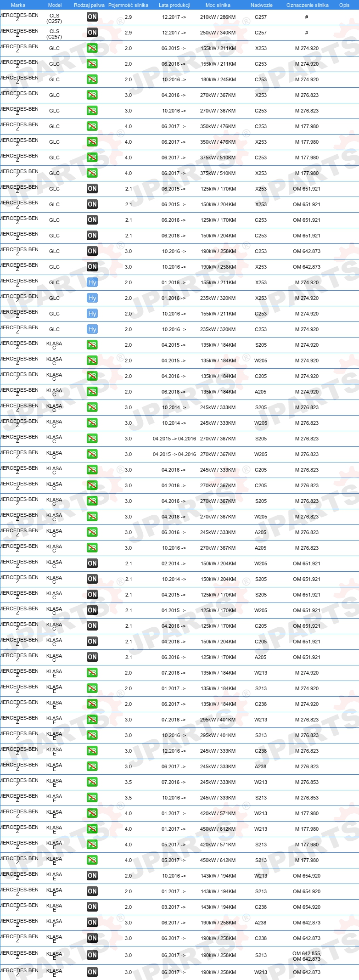Click PB icon in Klasa E 295kW S213 row
Screen dimensions: 359x980
tap(92, 735)
